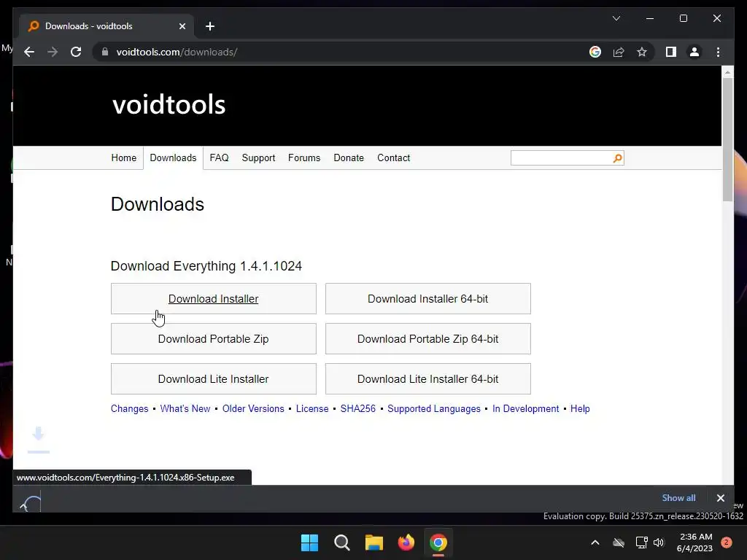Open the Help link
The height and width of the screenshot is (560, 747).
580,408
